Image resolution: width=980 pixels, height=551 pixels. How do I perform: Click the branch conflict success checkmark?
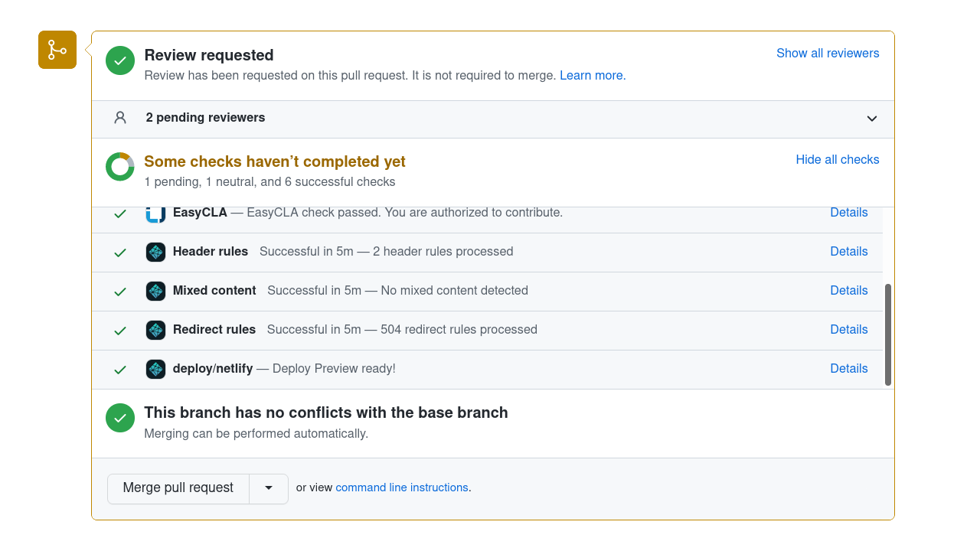click(120, 418)
